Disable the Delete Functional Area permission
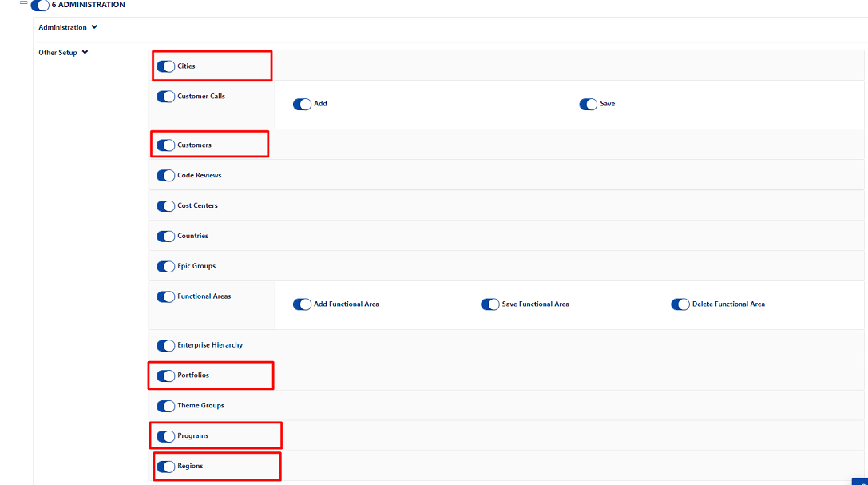Viewport: 868px width, 485px height. pyautogui.click(x=680, y=304)
